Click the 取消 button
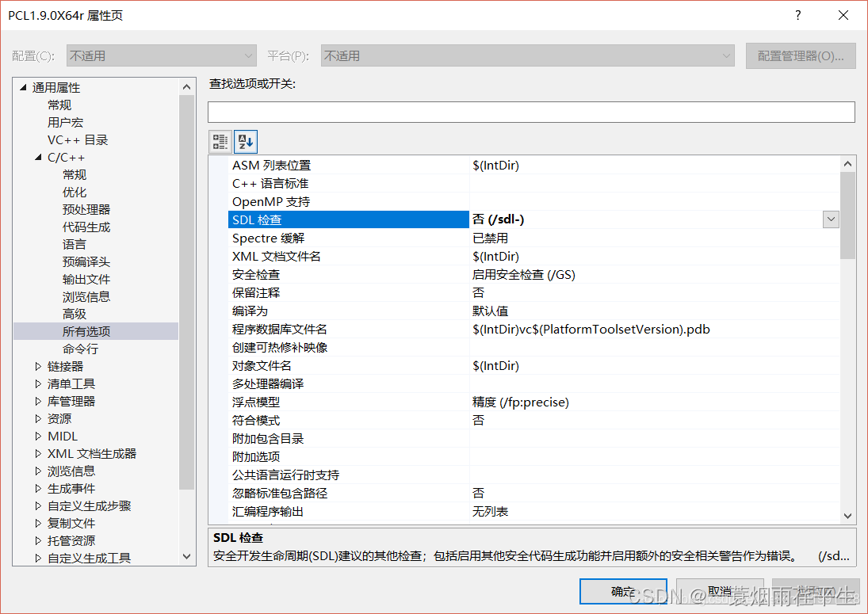The height and width of the screenshot is (614, 868). click(720, 592)
